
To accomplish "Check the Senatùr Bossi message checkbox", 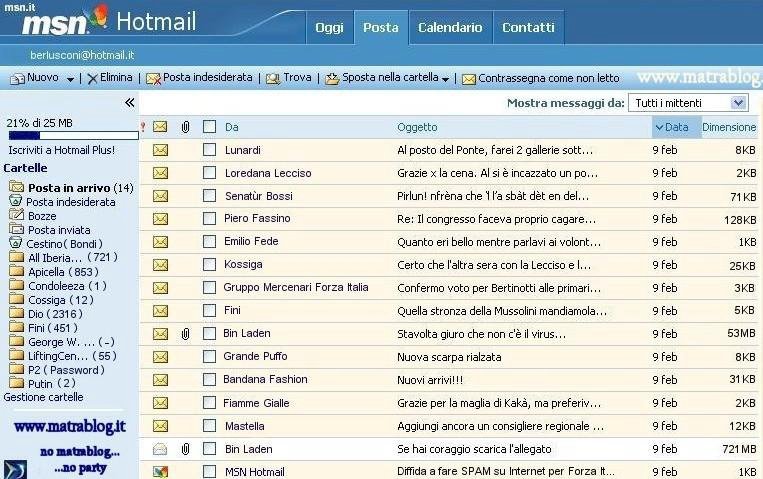I will (x=209, y=196).
